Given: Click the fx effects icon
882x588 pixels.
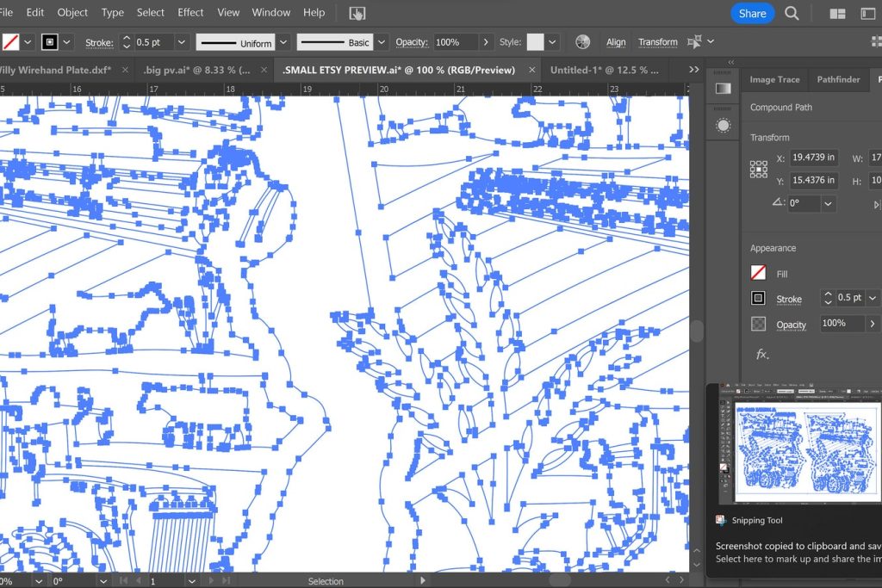Looking at the screenshot, I should (761, 354).
